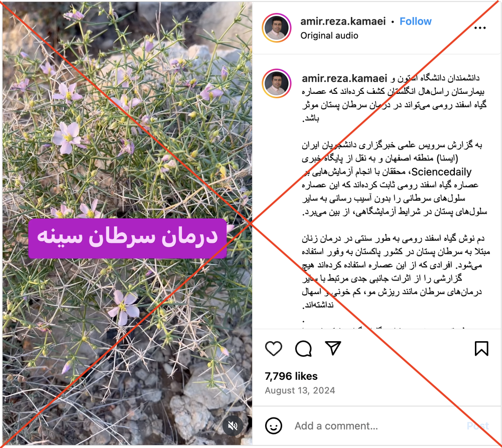Like the post with the heart icon
502x448 pixels.
coord(274,349)
